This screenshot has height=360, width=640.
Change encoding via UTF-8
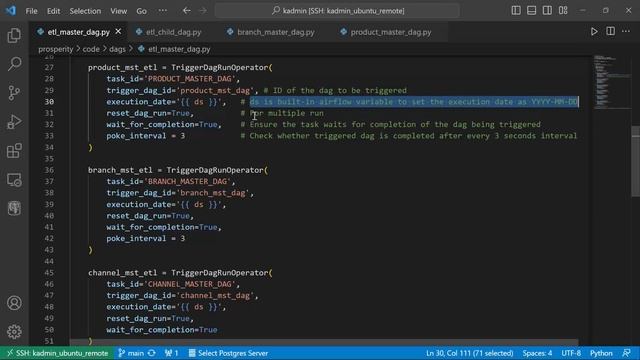(571, 353)
